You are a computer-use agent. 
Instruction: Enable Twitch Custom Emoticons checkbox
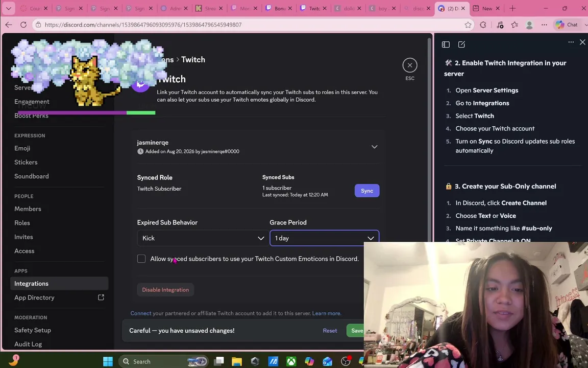coord(141,259)
